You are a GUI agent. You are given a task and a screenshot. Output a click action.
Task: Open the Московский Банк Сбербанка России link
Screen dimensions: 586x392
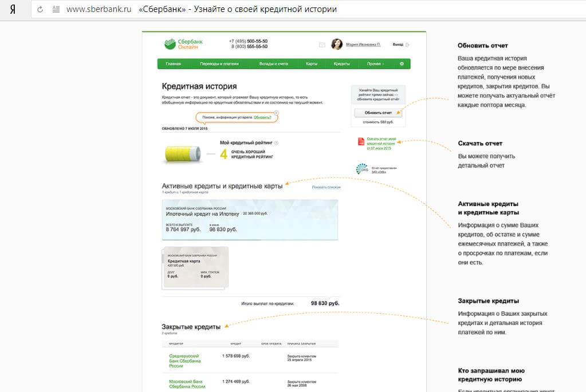point(187,384)
